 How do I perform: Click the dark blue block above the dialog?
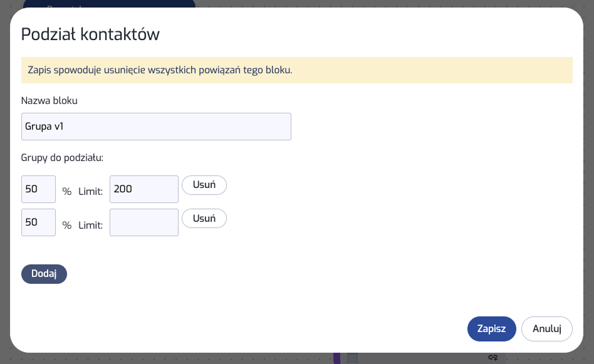tap(109, 4)
